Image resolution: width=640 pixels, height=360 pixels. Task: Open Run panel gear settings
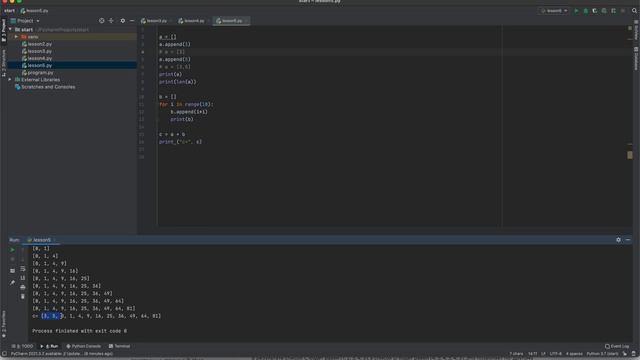pos(618,240)
